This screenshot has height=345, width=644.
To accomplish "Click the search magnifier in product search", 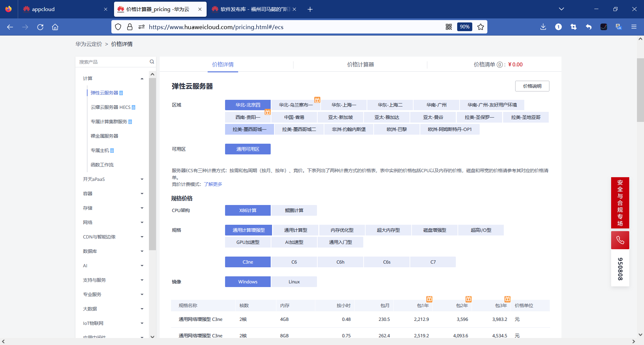I will click(152, 62).
